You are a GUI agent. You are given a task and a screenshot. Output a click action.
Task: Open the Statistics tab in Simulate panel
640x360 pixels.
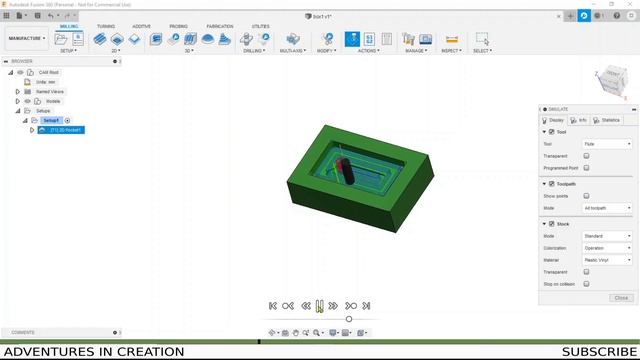[x=606, y=120]
